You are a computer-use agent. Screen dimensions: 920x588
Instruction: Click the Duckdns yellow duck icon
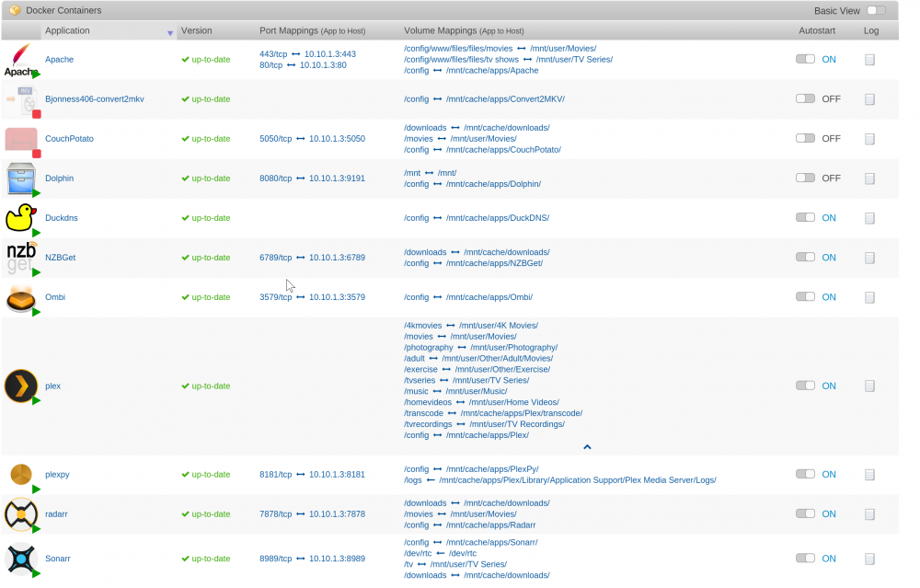point(21,218)
